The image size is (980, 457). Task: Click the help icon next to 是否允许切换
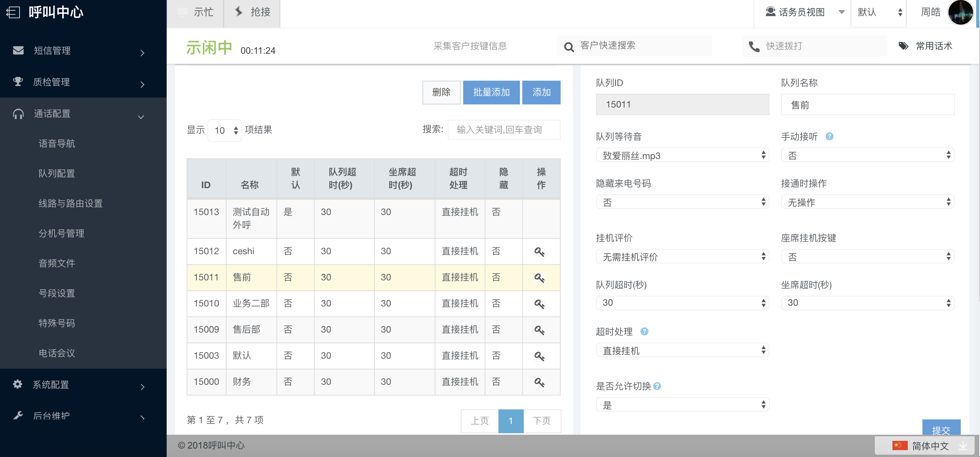coord(657,386)
